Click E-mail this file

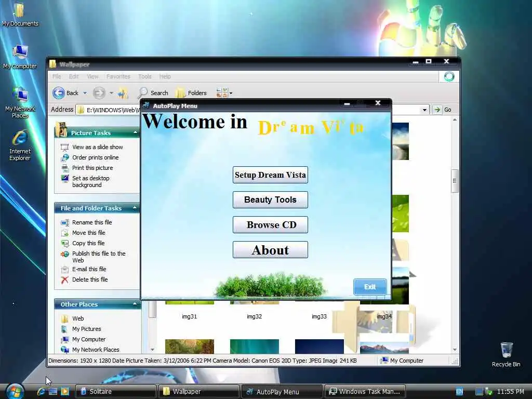click(89, 269)
